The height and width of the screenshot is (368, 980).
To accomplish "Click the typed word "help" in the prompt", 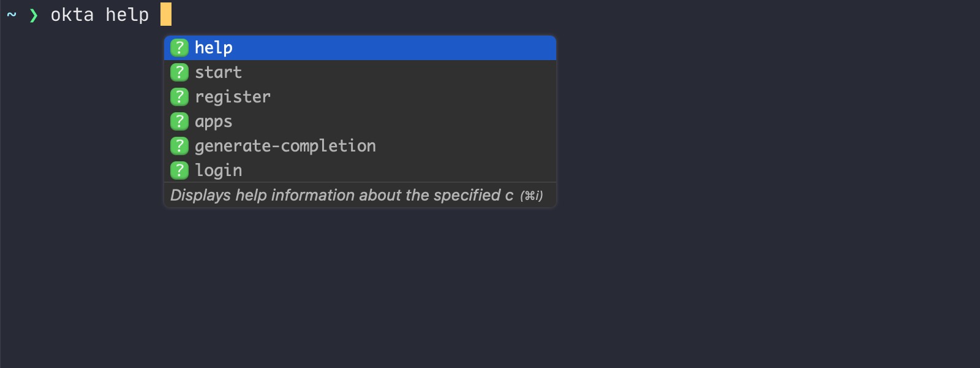I will point(127,14).
